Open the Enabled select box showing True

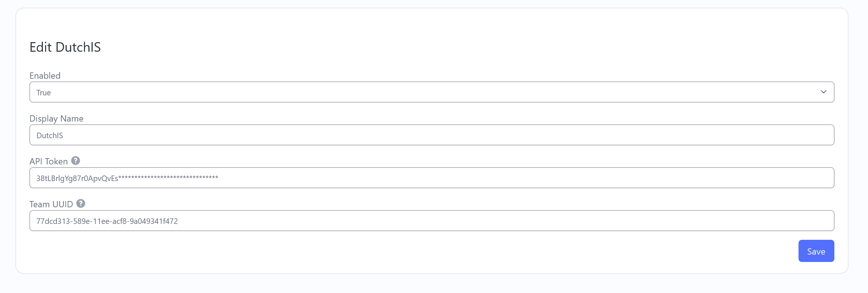coord(432,92)
